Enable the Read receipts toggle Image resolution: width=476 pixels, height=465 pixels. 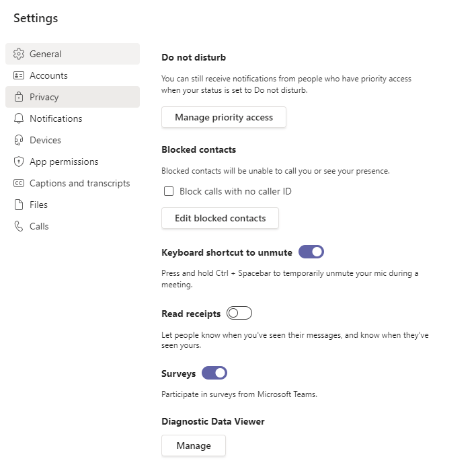[239, 313]
